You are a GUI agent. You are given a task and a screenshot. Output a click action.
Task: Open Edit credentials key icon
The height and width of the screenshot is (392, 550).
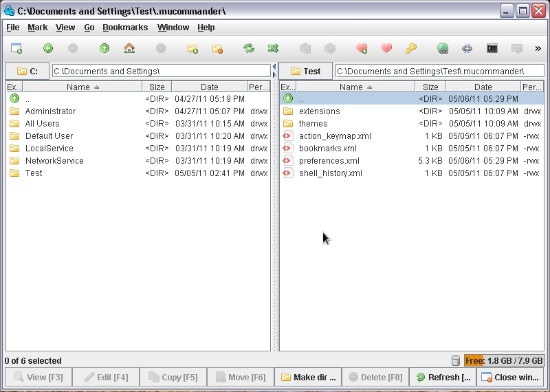click(x=410, y=48)
